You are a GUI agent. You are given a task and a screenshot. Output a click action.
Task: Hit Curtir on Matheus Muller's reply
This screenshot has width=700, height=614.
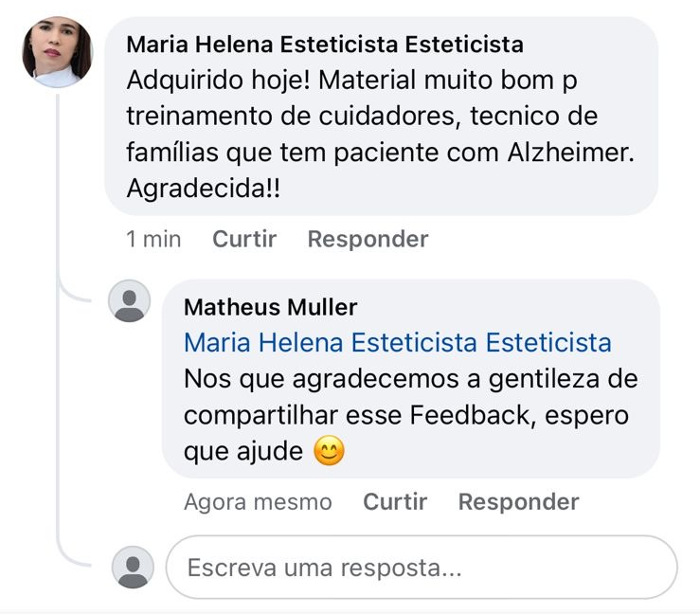(395, 501)
